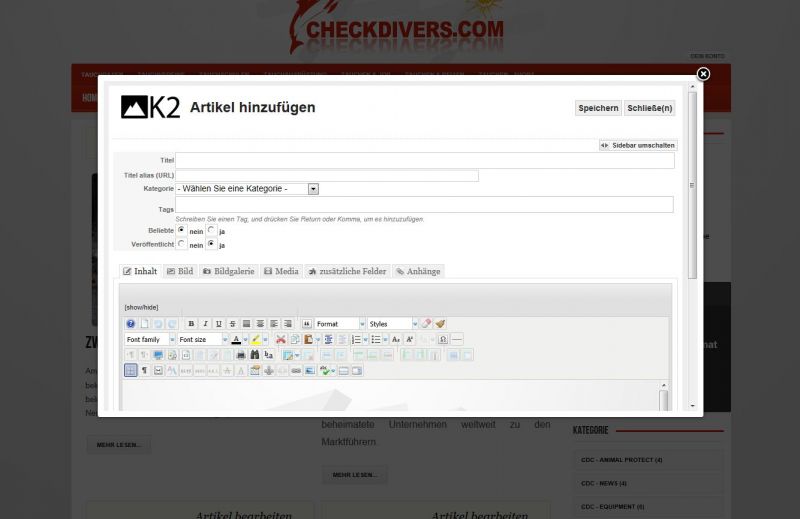Switch to the Bild tab
800x519 pixels.
pyautogui.click(x=180, y=271)
